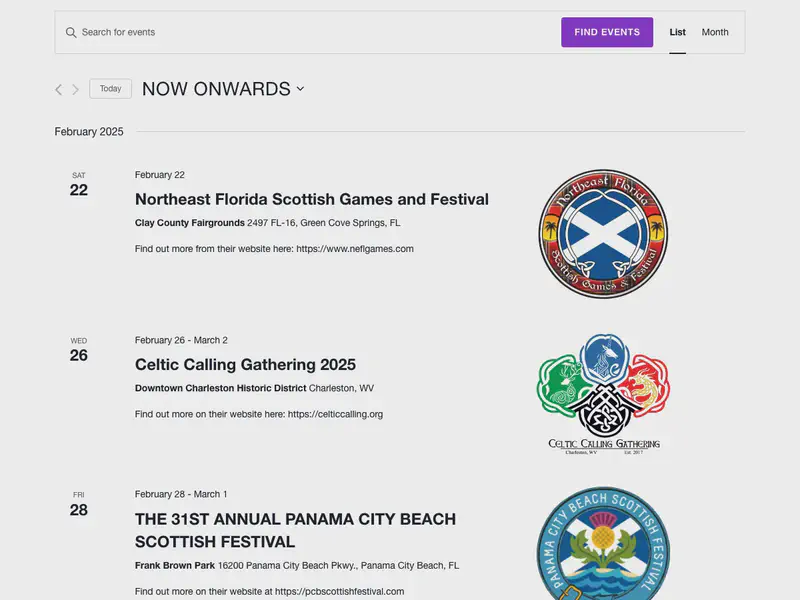The height and width of the screenshot is (600, 800).
Task: Open the 31st Annual Panama City Beach Scottish Festival
Action: pyautogui.click(x=295, y=530)
